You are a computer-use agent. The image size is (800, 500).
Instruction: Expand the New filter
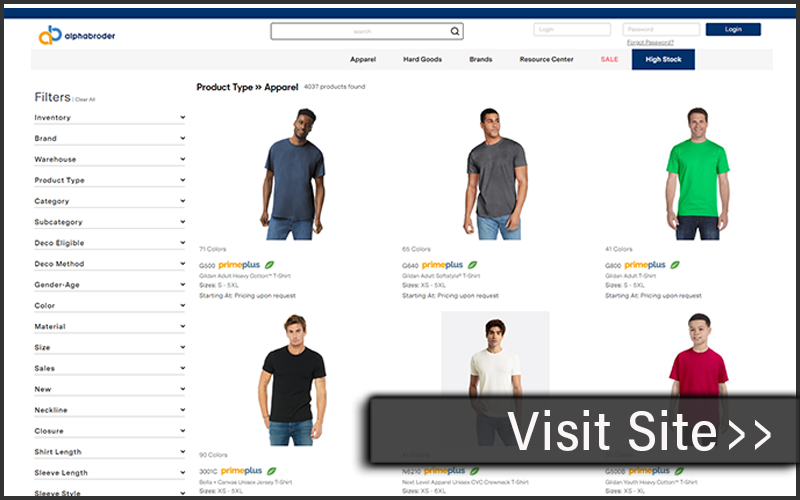(x=110, y=390)
